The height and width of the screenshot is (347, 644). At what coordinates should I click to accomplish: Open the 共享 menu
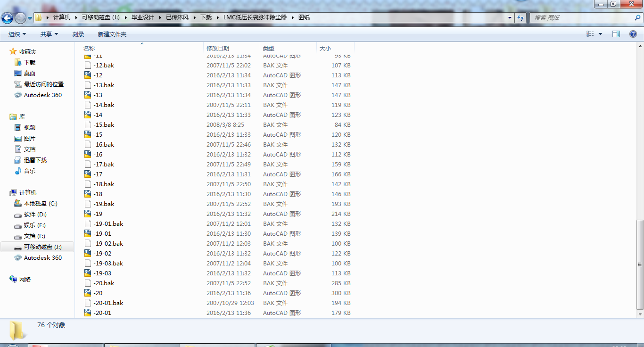(49, 34)
